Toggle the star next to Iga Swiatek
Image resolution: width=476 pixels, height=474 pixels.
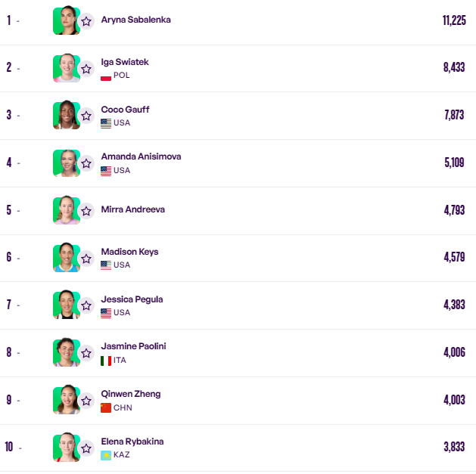(86, 68)
